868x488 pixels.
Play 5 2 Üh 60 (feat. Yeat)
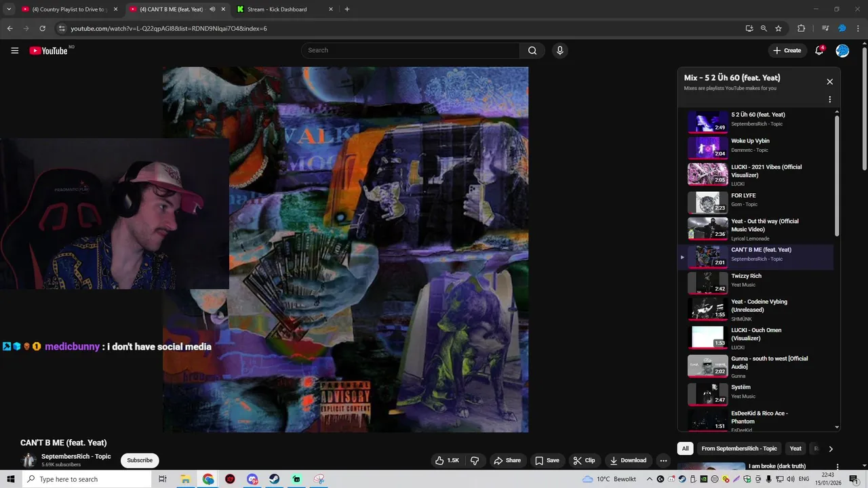pos(755,122)
